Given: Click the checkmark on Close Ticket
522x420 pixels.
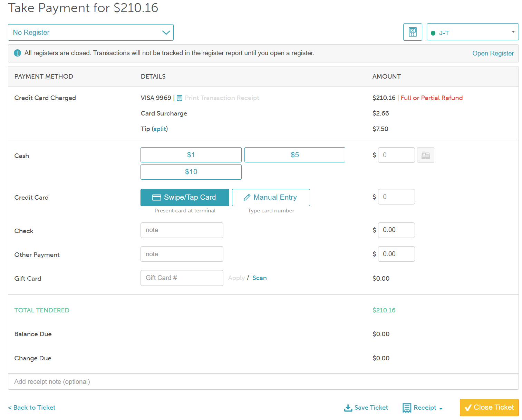Looking at the screenshot, I should [468, 408].
